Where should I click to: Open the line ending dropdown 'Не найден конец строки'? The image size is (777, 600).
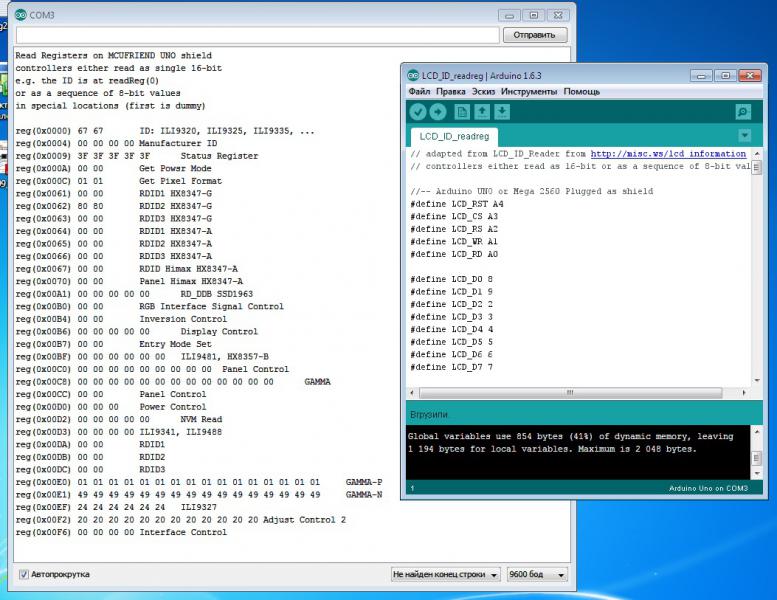point(444,575)
